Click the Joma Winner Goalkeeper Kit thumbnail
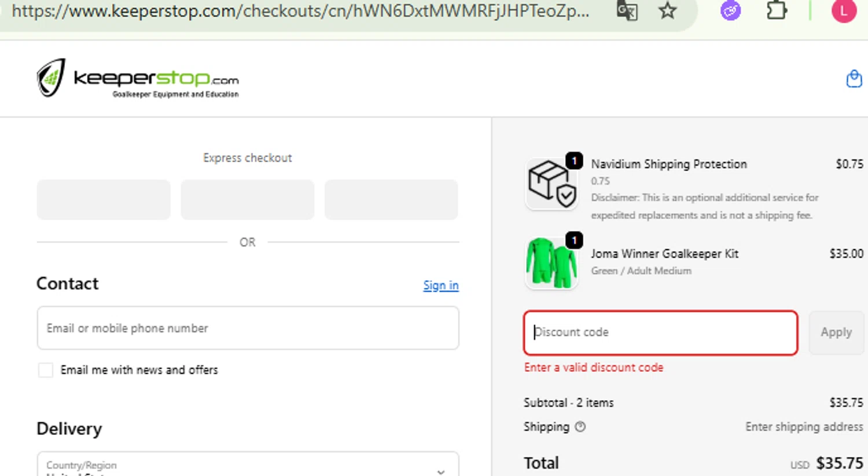868x476 pixels. point(551,263)
